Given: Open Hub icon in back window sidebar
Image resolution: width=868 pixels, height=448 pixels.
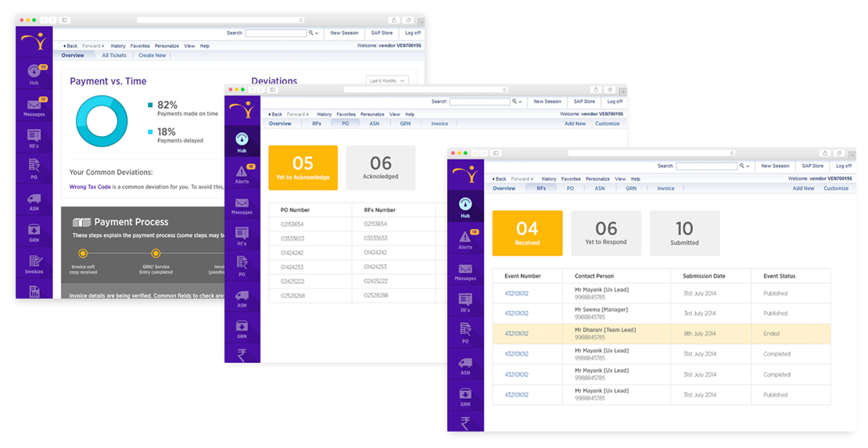Looking at the screenshot, I should tap(34, 71).
